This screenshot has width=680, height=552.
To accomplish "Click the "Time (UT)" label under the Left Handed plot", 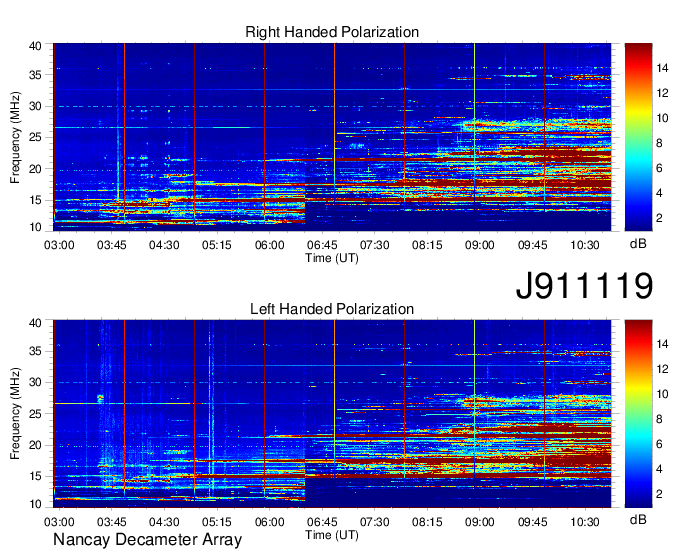I will tap(332, 535).
